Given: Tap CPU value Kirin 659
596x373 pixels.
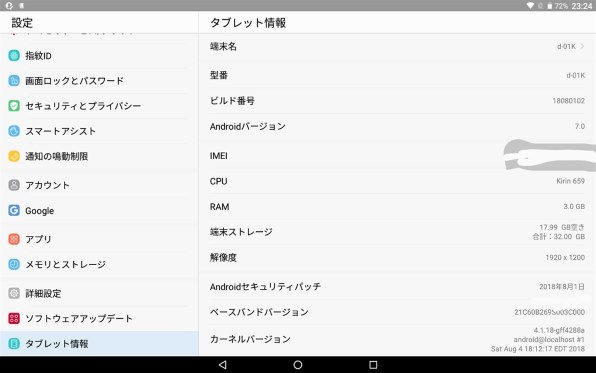Looking at the screenshot, I should (570, 181).
